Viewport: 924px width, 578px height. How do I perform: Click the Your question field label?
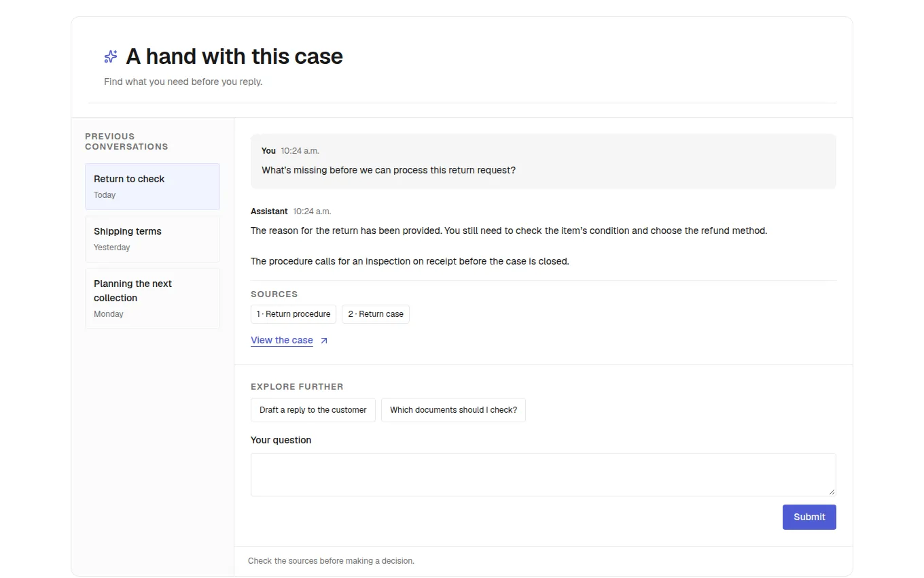(281, 440)
